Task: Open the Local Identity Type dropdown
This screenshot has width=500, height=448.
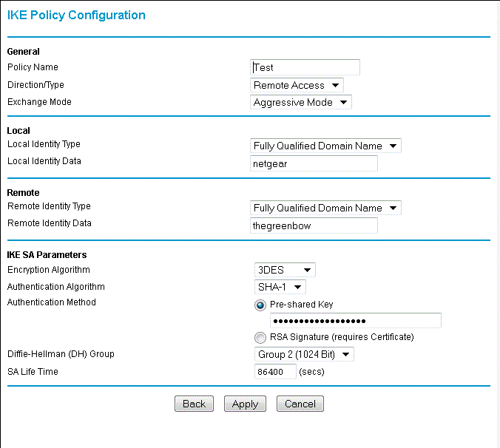Action: click(x=325, y=146)
